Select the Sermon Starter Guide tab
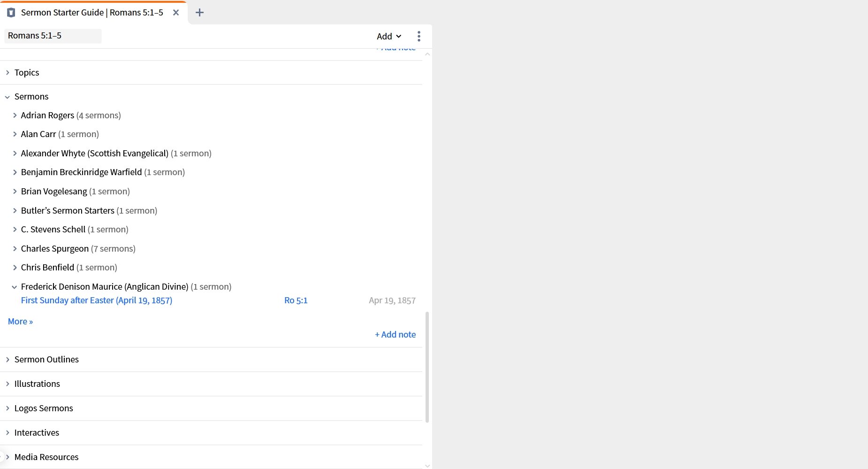 pyautogui.click(x=91, y=13)
